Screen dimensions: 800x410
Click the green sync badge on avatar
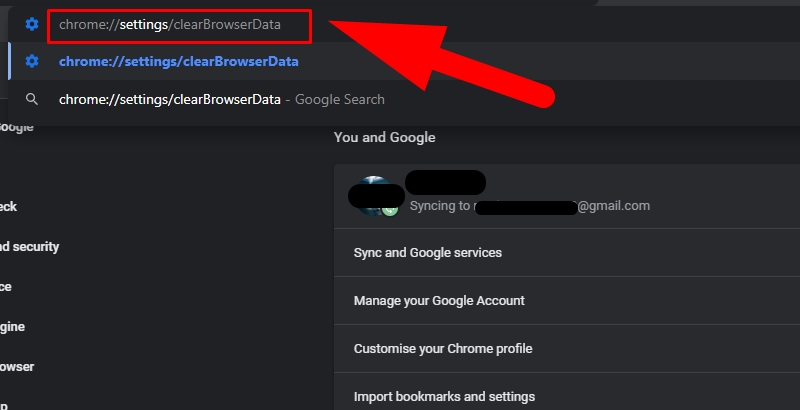coord(390,209)
